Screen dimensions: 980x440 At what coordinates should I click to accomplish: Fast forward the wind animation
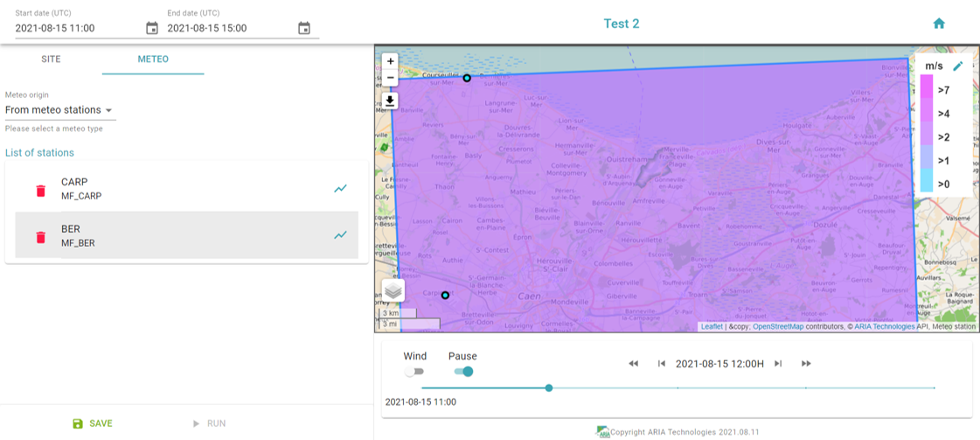point(806,364)
